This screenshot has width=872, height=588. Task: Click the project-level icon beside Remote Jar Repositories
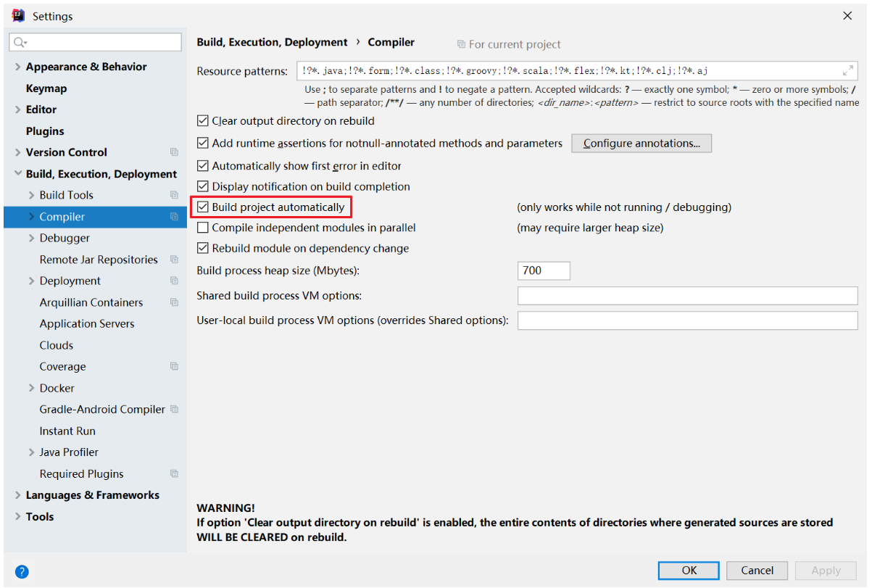[174, 260]
